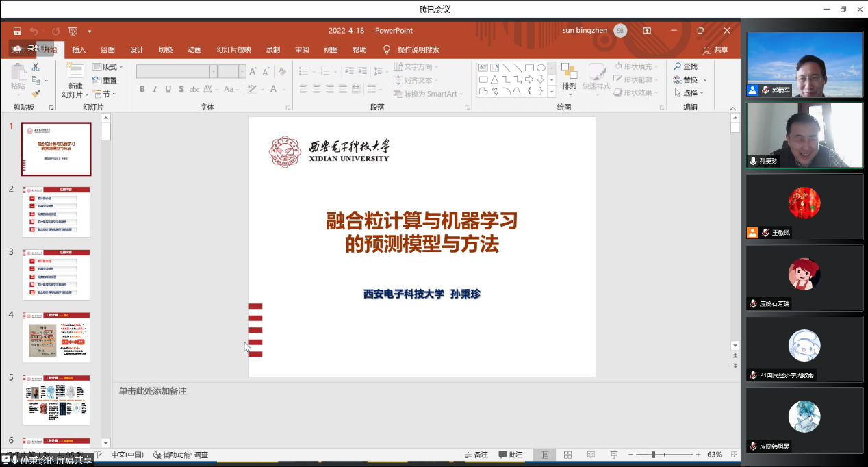The image size is (868, 467).
Task: Open the font size dropdown
Action: pyautogui.click(x=242, y=71)
